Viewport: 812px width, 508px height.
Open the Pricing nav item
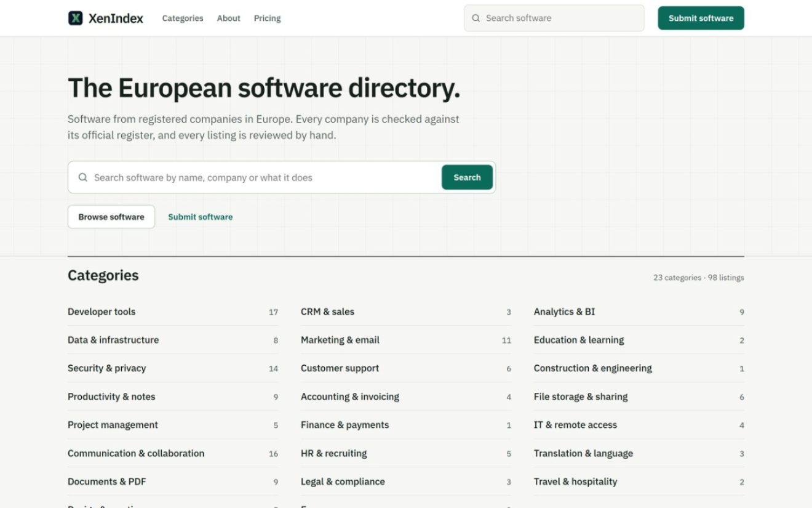[267, 18]
